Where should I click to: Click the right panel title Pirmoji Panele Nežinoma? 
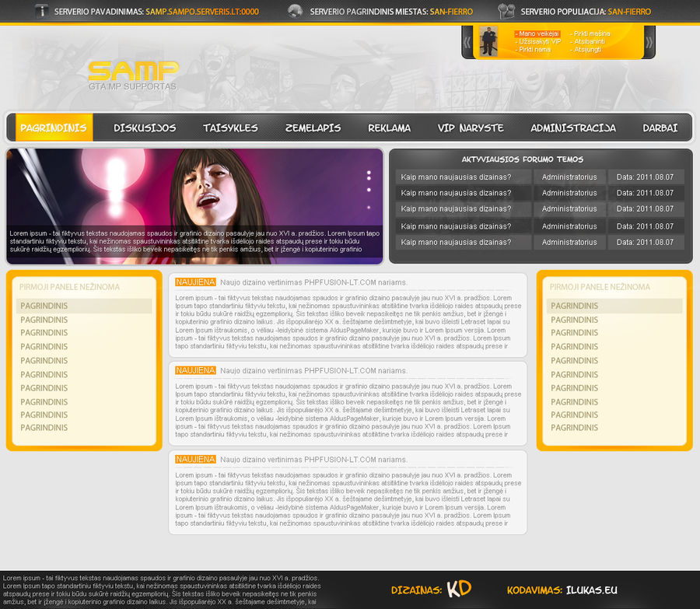tap(600, 287)
